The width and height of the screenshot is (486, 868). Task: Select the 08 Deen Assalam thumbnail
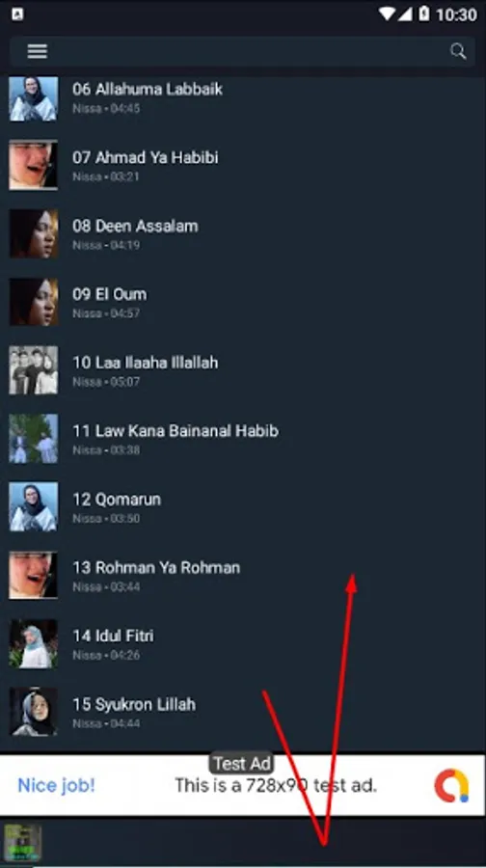point(33,233)
